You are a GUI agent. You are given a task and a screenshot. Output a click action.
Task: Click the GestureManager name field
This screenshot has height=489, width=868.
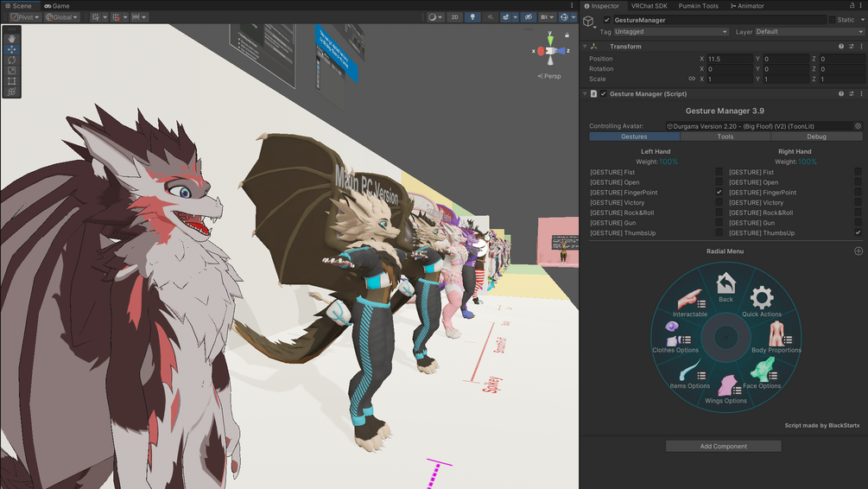click(719, 20)
